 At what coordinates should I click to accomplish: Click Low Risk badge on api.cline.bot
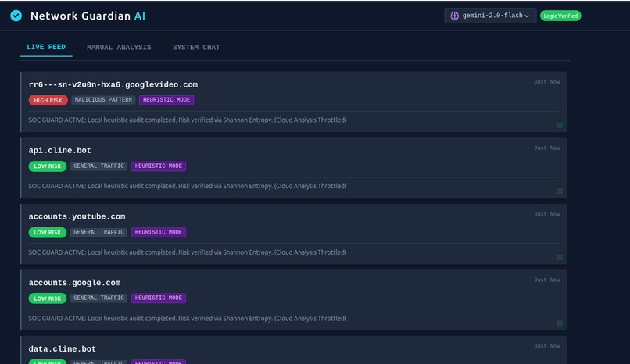pyautogui.click(x=48, y=166)
